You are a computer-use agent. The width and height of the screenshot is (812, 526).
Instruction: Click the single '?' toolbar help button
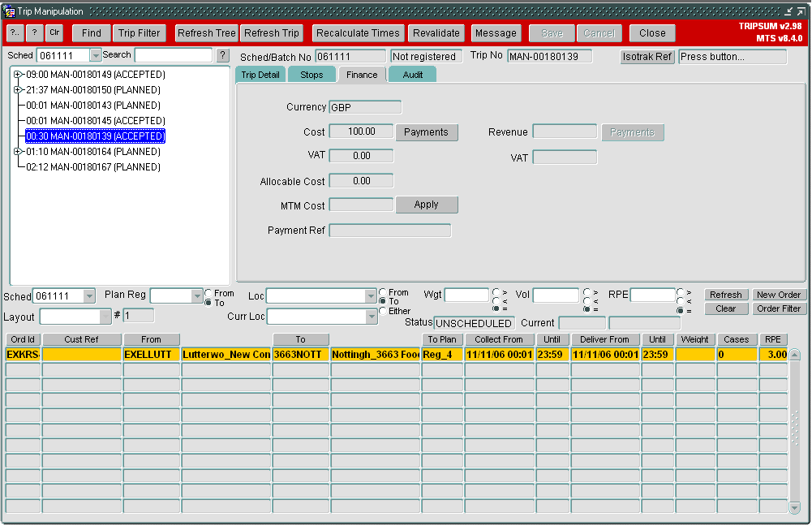pyautogui.click(x=34, y=33)
